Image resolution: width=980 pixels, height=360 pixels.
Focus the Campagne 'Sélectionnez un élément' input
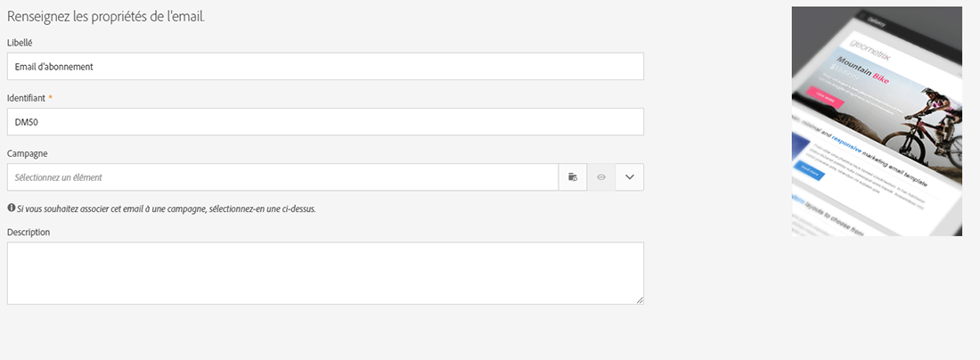[x=282, y=177]
